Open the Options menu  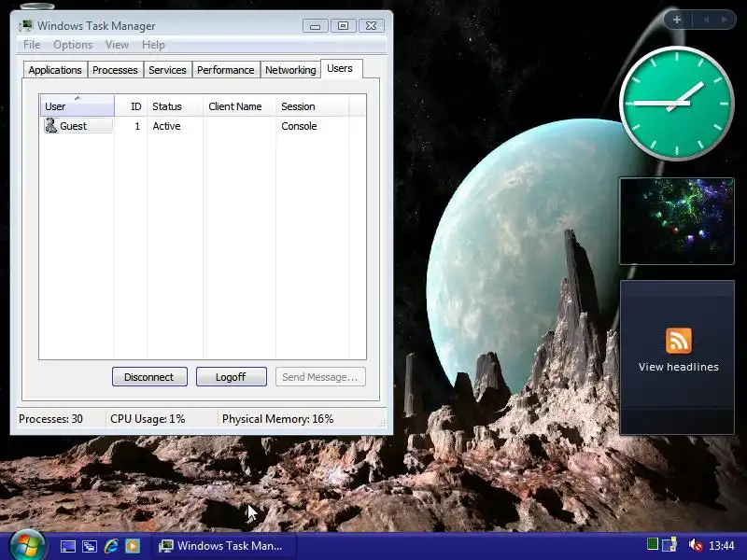tap(73, 45)
